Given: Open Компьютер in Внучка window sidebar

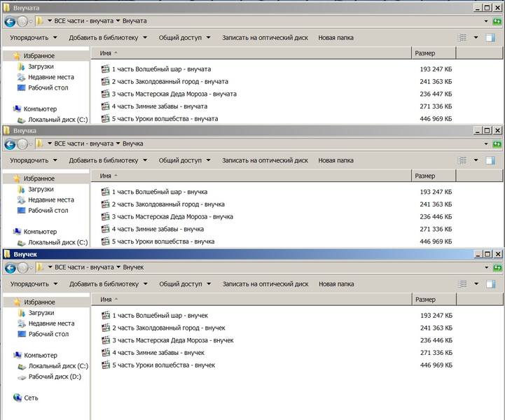Looking at the screenshot, I should tap(35, 232).
